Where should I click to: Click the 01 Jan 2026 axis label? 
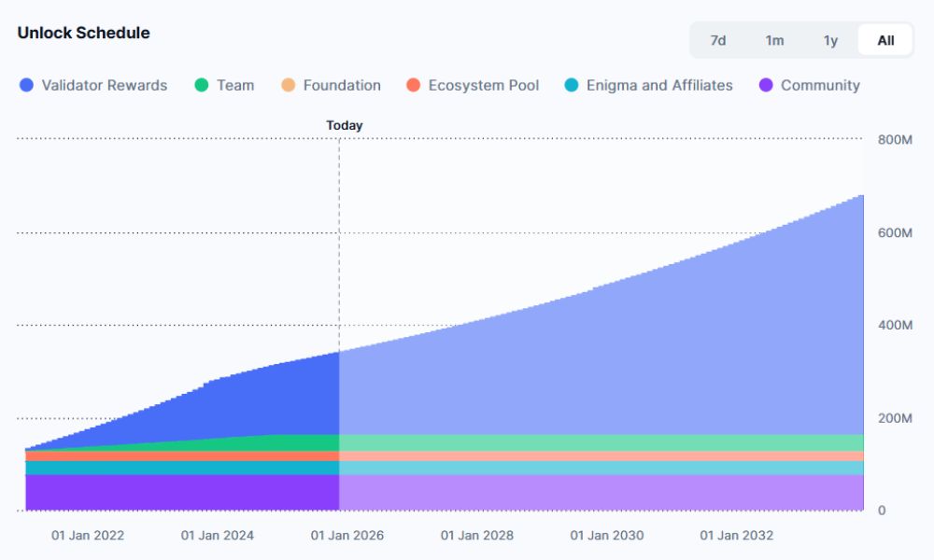(347, 536)
